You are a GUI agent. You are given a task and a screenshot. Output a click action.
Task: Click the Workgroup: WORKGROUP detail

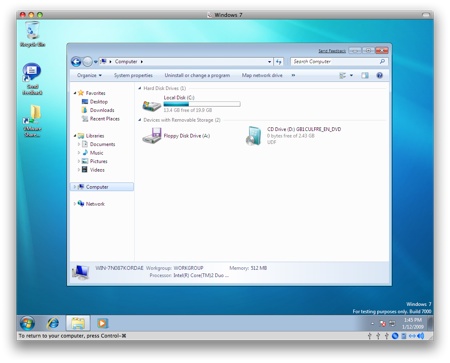[175, 268]
